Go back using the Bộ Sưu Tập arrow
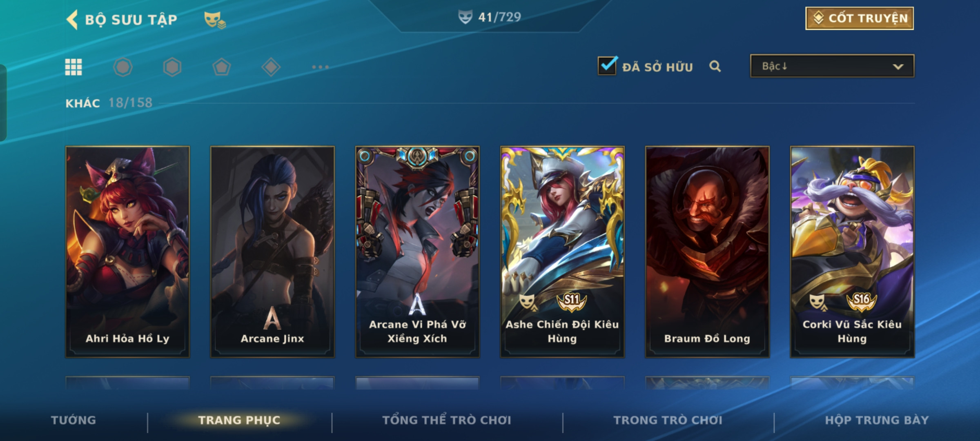Image resolution: width=980 pixels, height=441 pixels. pyautogui.click(x=72, y=20)
